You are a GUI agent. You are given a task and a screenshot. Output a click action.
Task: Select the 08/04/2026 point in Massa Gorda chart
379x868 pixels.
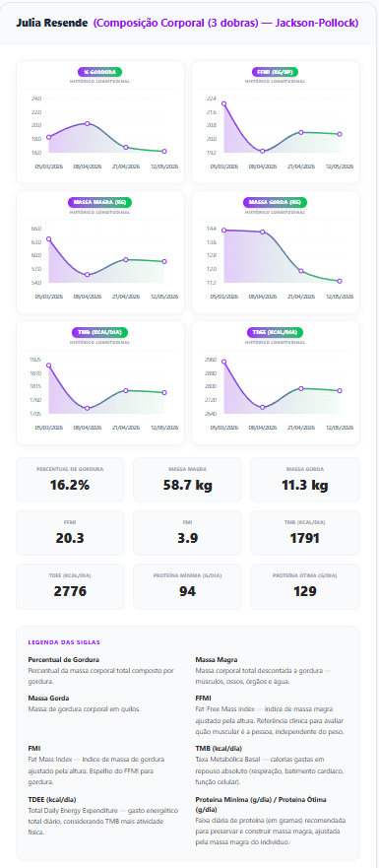(263, 232)
